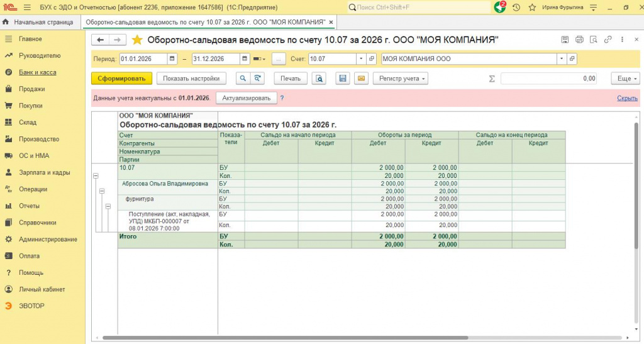The height and width of the screenshot is (344, 644).
Task: Click the find next magnifier icon
Action: (x=257, y=79)
